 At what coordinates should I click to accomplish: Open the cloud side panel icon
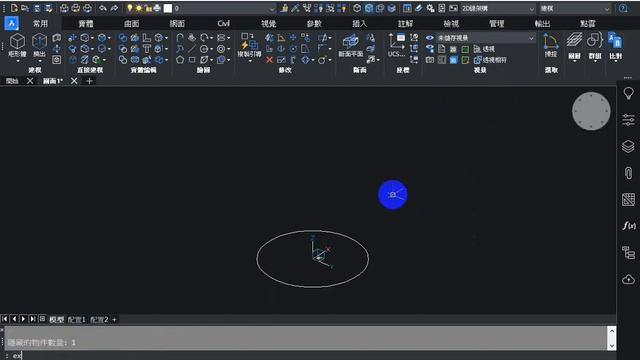[629, 280]
